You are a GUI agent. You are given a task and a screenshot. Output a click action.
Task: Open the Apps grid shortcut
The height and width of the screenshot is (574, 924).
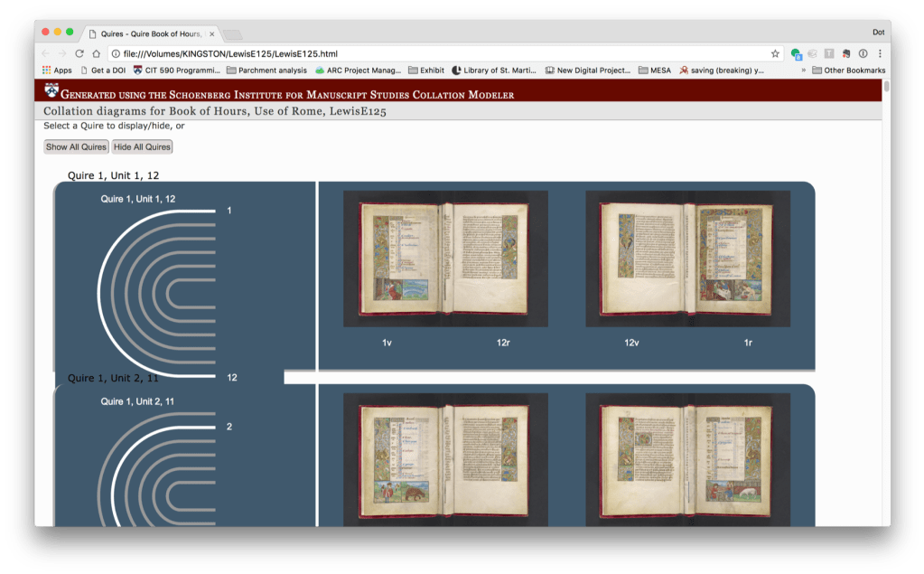(57, 70)
